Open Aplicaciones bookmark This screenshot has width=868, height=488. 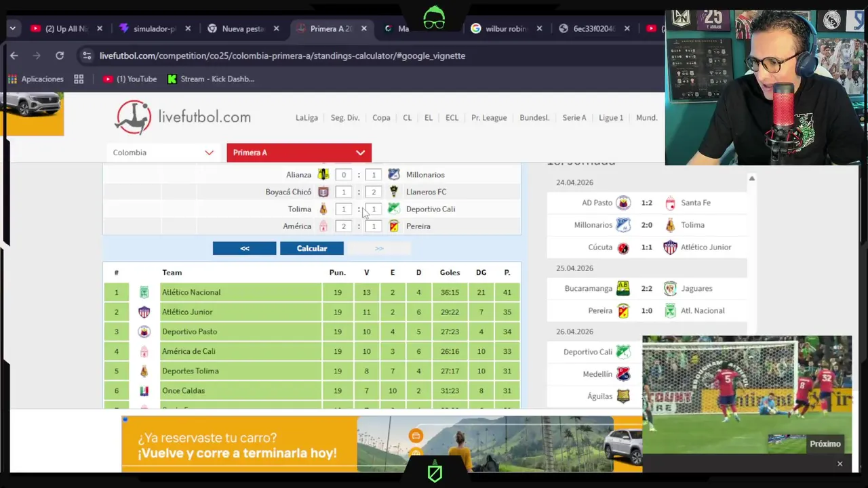click(x=35, y=79)
